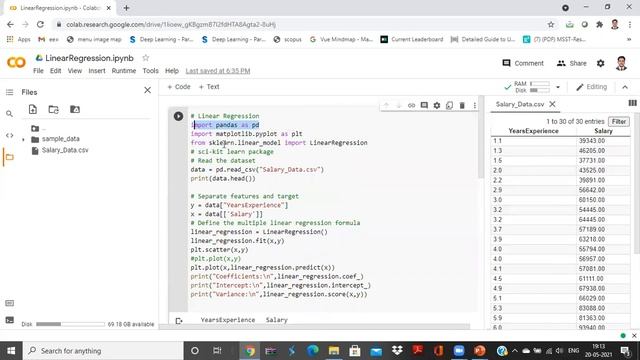Open Colab settings gear

600,63
